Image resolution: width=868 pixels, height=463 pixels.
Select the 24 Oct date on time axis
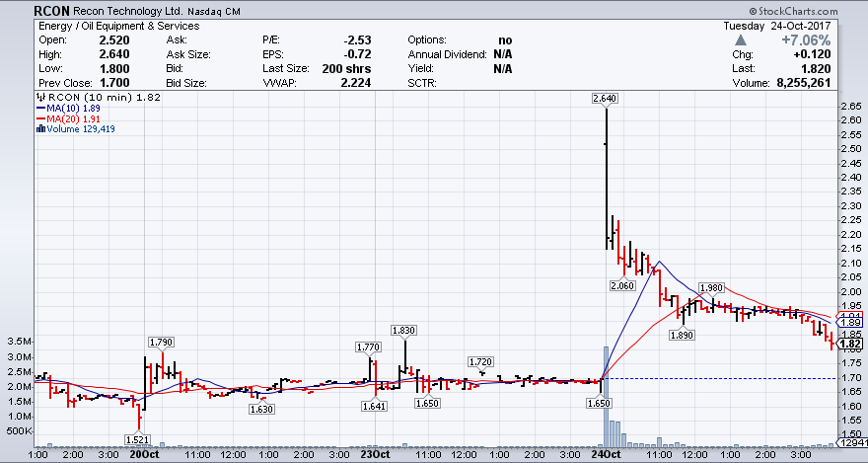pyautogui.click(x=605, y=454)
